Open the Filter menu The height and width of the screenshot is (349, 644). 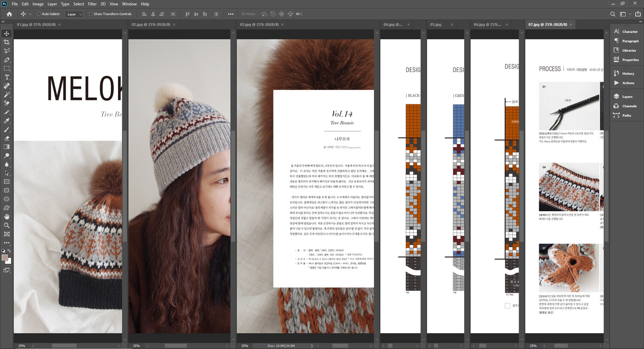[92, 4]
